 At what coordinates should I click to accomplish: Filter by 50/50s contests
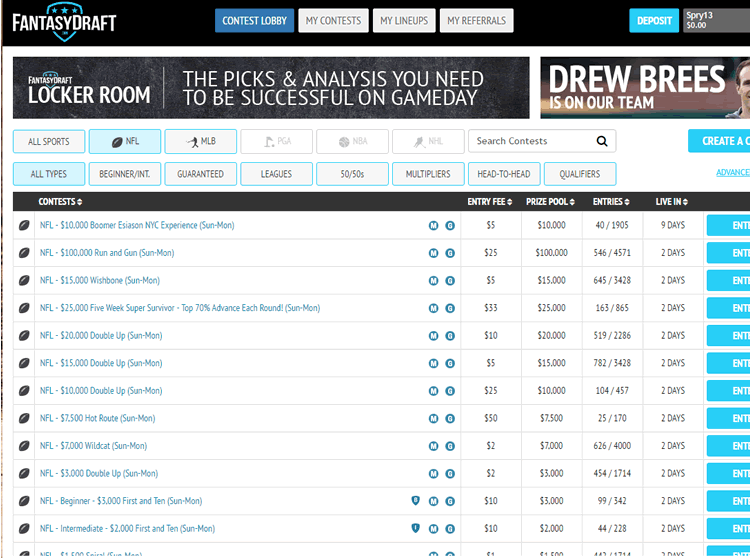(353, 174)
